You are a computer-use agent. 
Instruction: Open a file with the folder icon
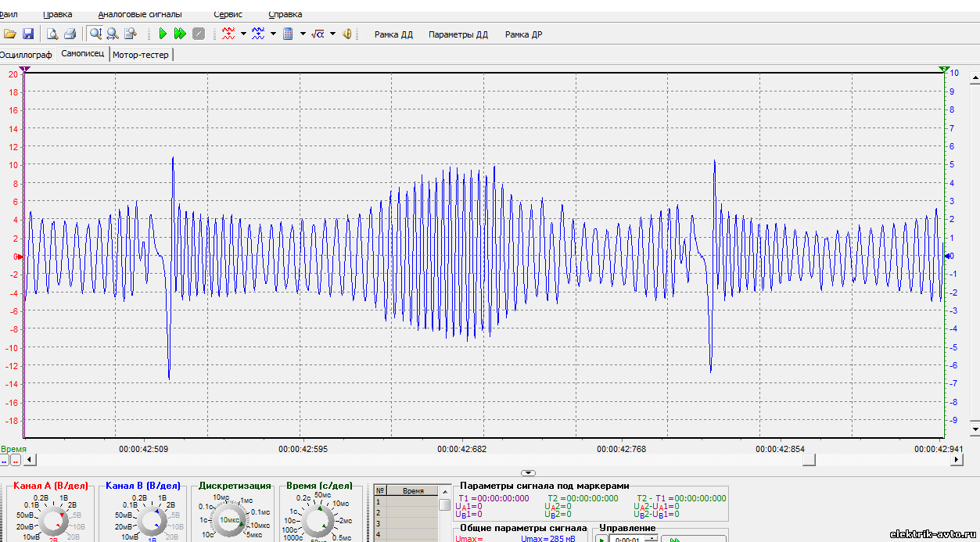(x=9, y=34)
